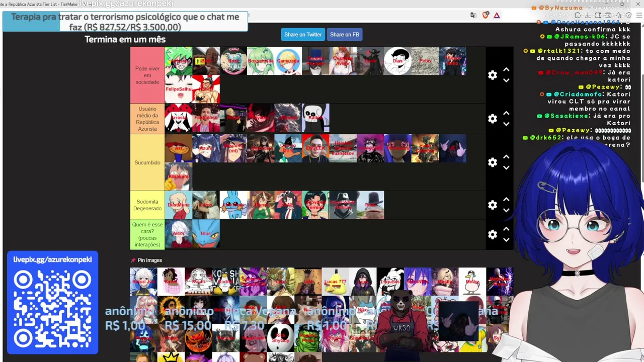Move 'Quem é esse cara?' tier down
This screenshot has width=644, height=362.
click(506, 240)
